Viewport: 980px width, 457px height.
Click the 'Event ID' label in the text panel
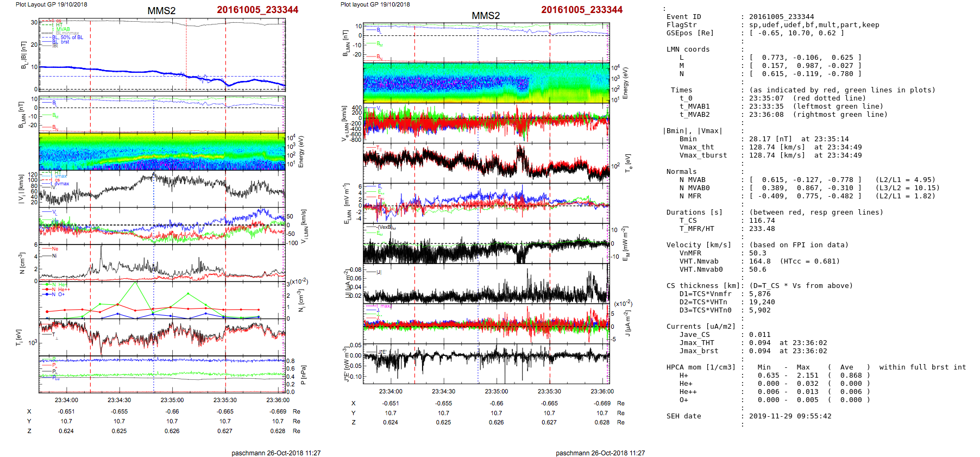[683, 17]
